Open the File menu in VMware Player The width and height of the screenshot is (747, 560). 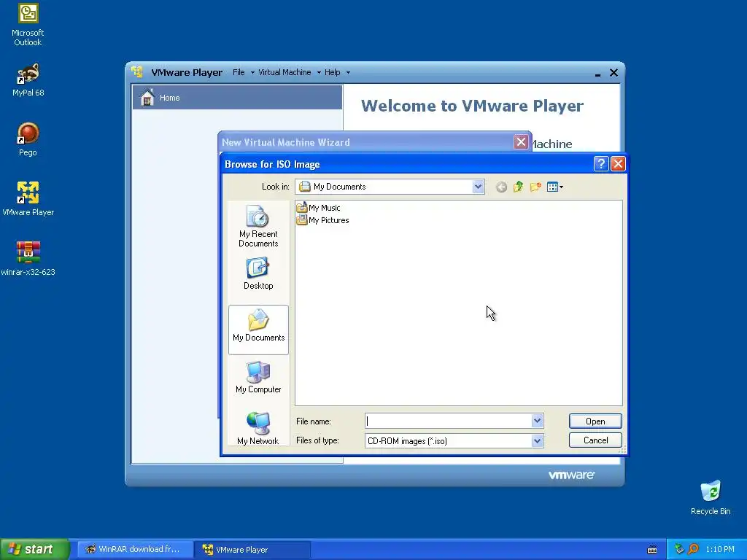pyautogui.click(x=243, y=72)
